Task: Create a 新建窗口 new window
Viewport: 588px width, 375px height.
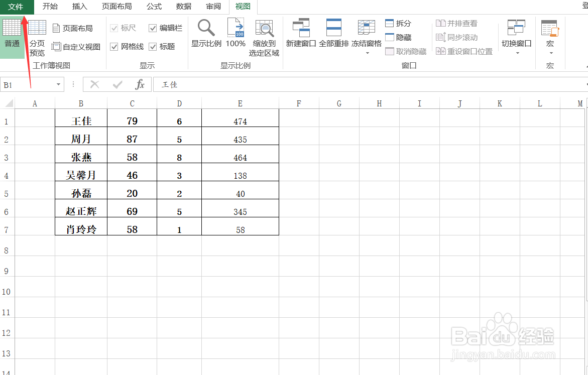Action: coord(300,35)
